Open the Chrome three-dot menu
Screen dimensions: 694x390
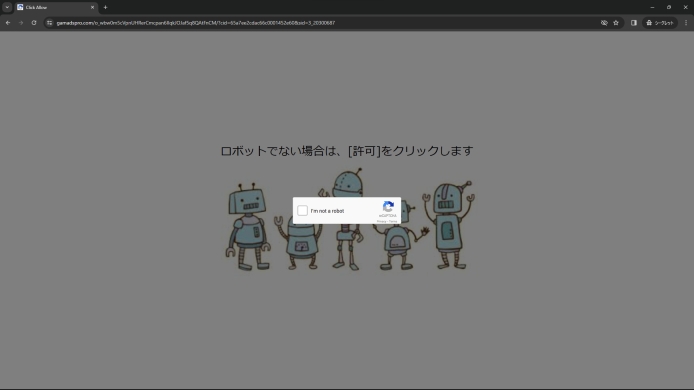click(686, 23)
